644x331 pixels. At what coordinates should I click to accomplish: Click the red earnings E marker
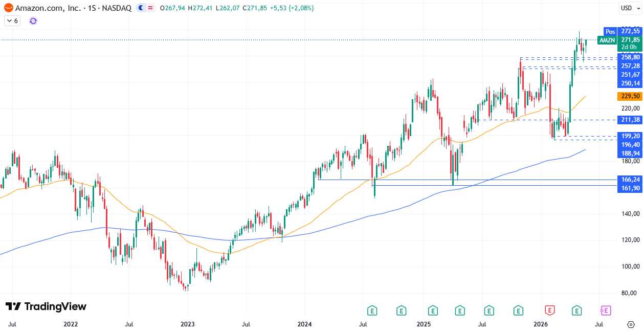pos(550,310)
